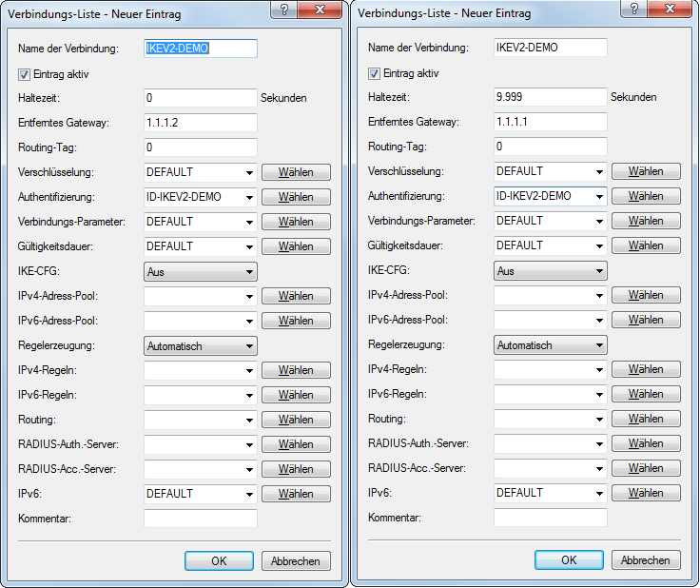Toggle 'Eintrag aktiv' checkbox in left dialog
Viewport: 700px width, 588px height.
tap(25, 73)
